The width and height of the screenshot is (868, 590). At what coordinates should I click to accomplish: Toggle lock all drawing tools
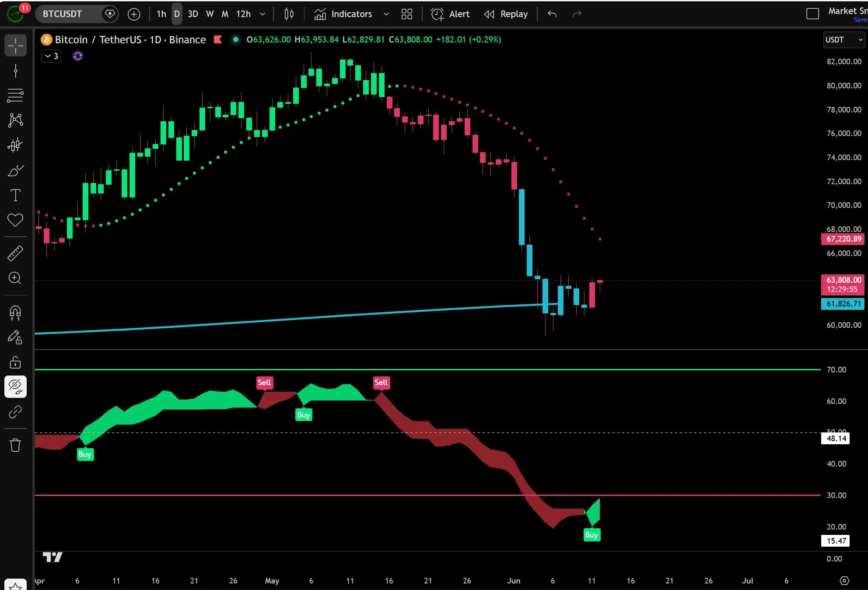(x=15, y=362)
